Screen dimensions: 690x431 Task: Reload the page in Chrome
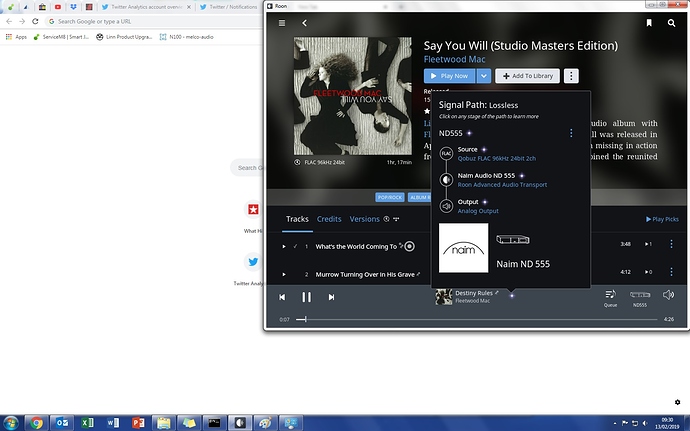coord(35,21)
